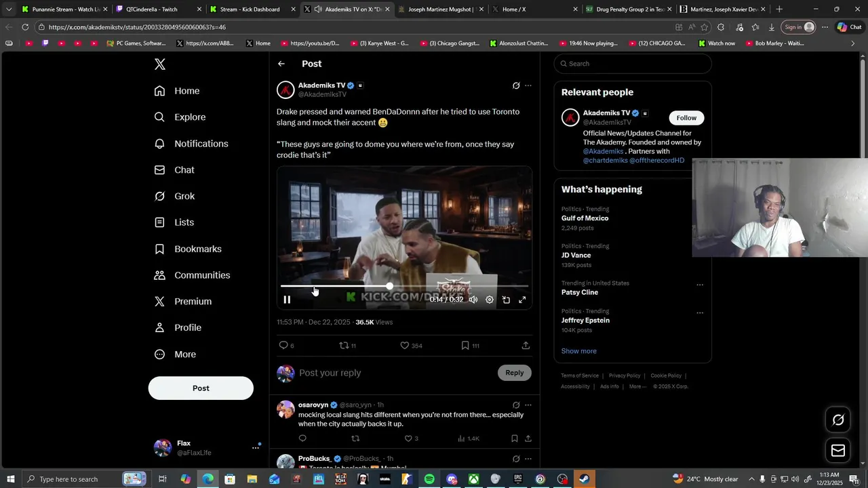Image resolution: width=868 pixels, height=488 pixels.
Task: Like osarovyn's reply
Action: point(412,439)
